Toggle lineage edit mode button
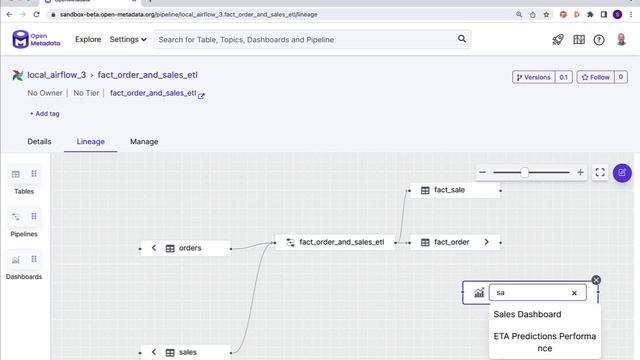The width and height of the screenshot is (640, 360). (x=622, y=173)
